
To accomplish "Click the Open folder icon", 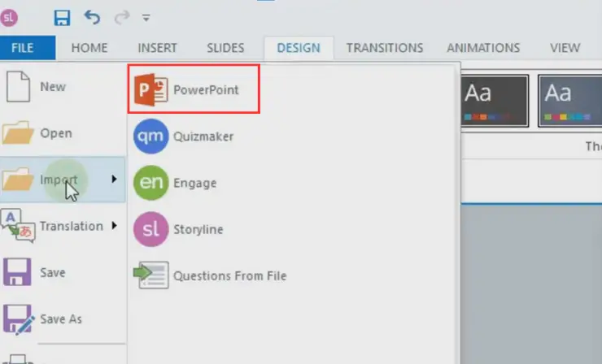I will click(18, 132).
